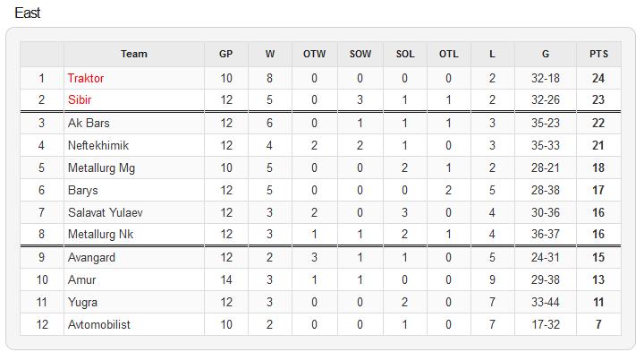Click the Team column header
Image resolution: width=644 pixels, height=352 pixels.
coord(134,54)
